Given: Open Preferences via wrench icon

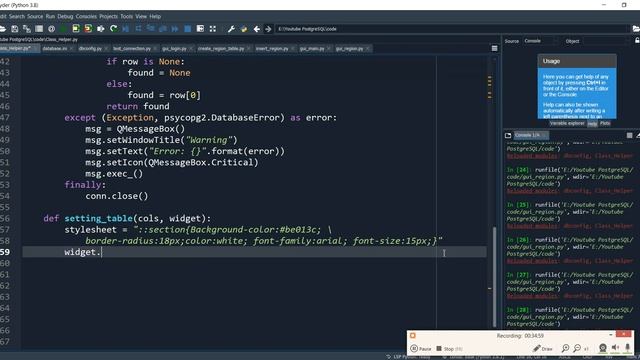Looking at the screenshot, I should click(231, 29).
